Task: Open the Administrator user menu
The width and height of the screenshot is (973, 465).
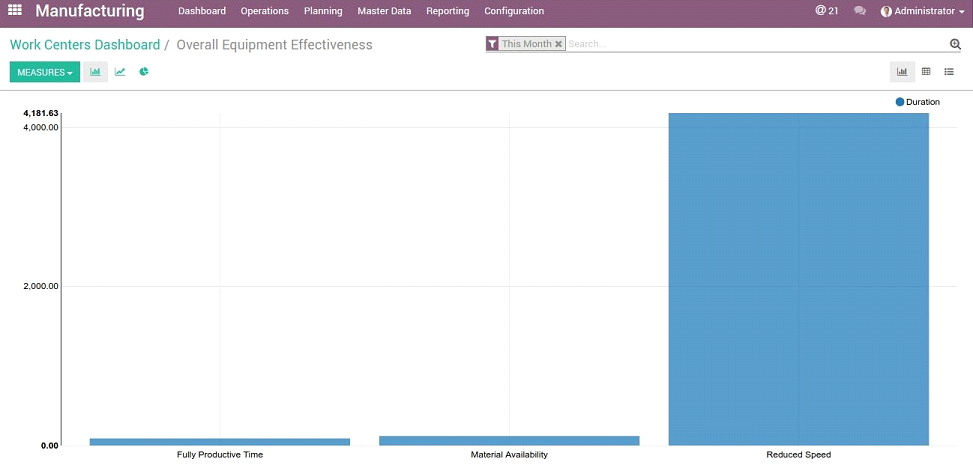Action: (x=916, y=11)
